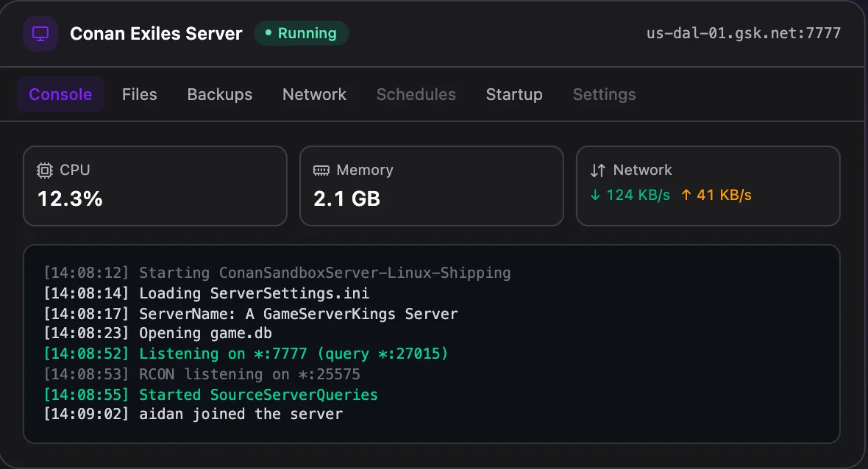
Task: Go to the Network tab
Action: pyautogui.click(x=314, y=95)
